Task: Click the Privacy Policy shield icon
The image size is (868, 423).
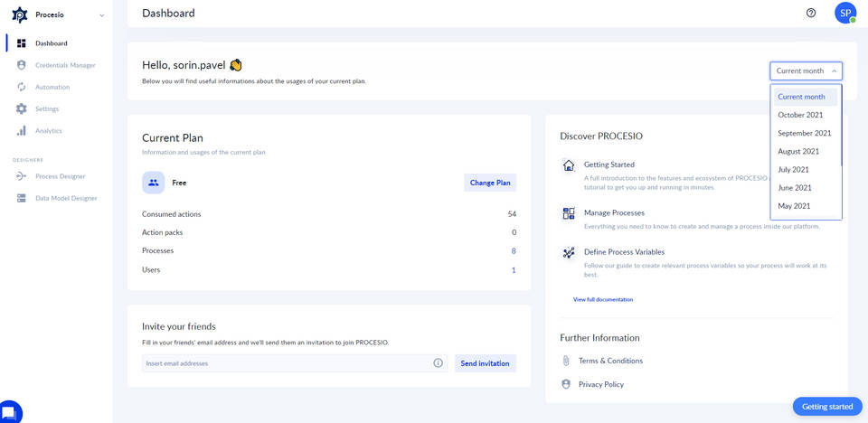Action: pos(566,384)
